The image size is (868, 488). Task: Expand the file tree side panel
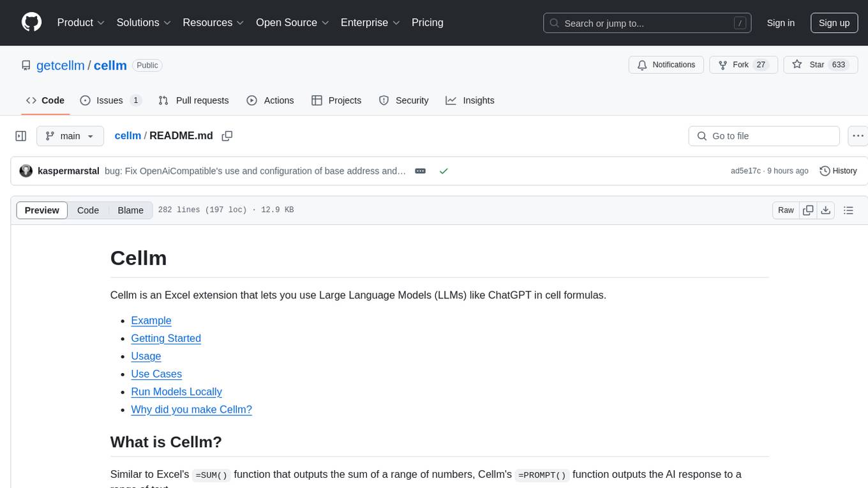pyautogui.click(x=21, y=136)
